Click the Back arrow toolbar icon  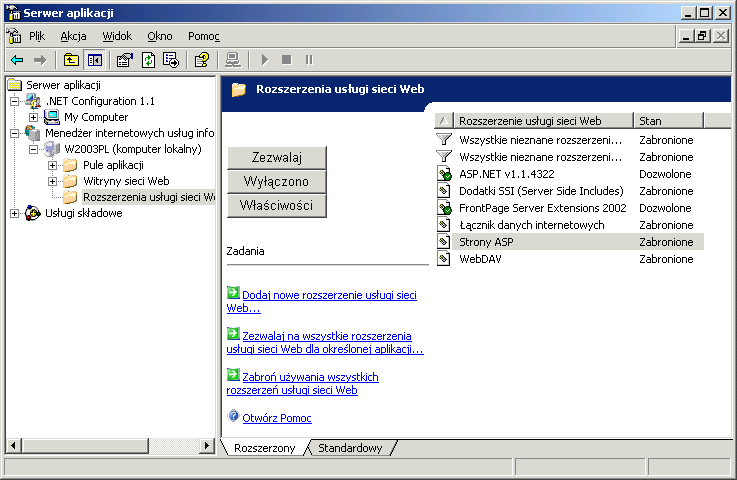click(x=17, y=60)
